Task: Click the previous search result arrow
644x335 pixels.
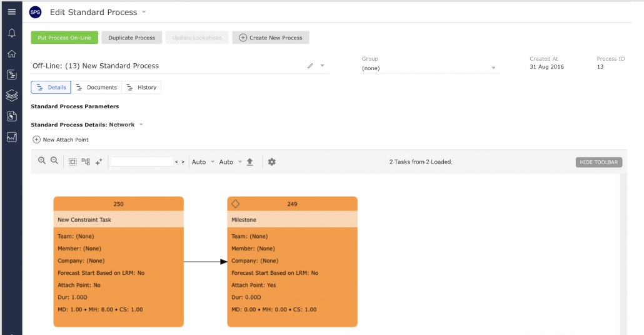Action: pyautogui.click(x=176, y=162)
